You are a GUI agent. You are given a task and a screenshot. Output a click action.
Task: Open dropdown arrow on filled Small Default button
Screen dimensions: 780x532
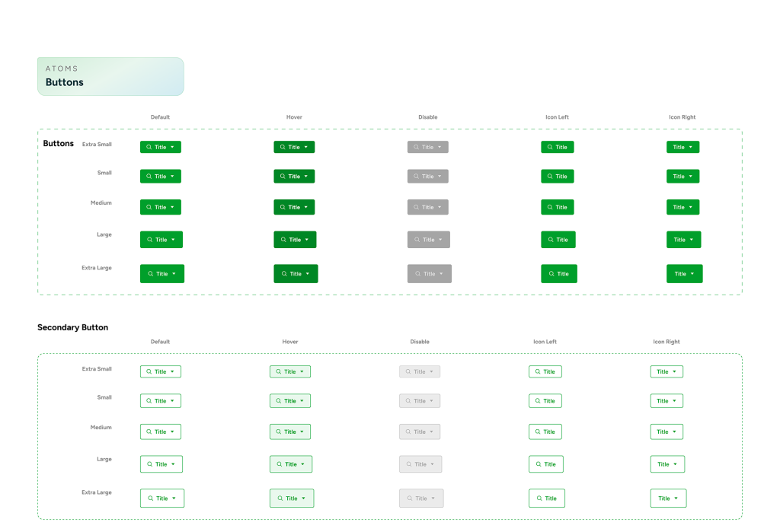click(172, 177)
